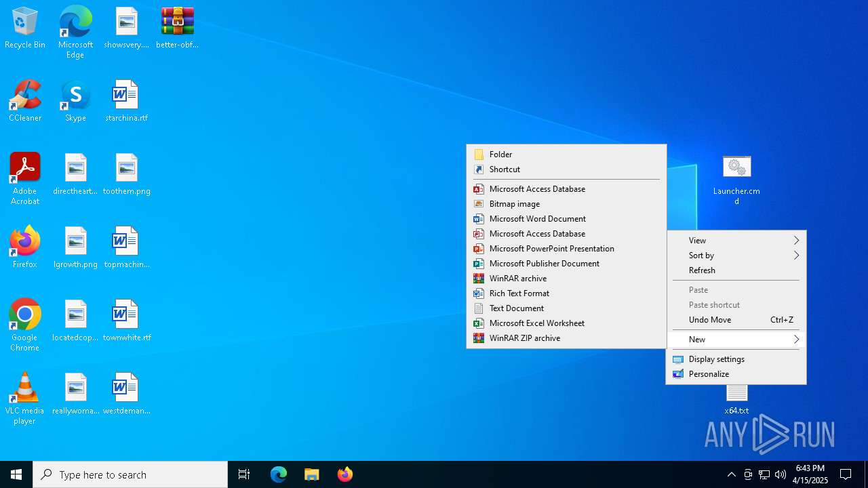Viewport: 868px width, 488px height.
Task: Open the Recycle Bin desktop icon
Action: pos(25,28)
